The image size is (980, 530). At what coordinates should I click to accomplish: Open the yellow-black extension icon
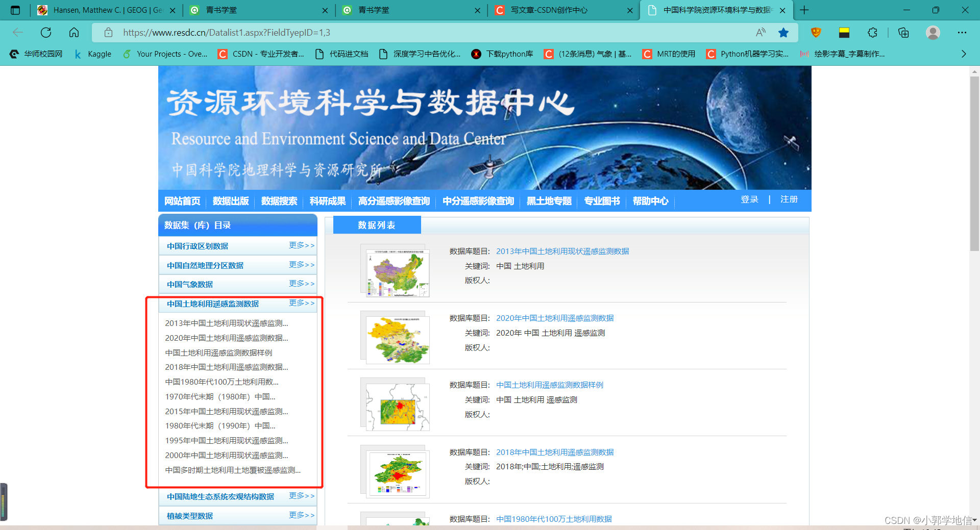pyautogui.click(x=844, y=33)
